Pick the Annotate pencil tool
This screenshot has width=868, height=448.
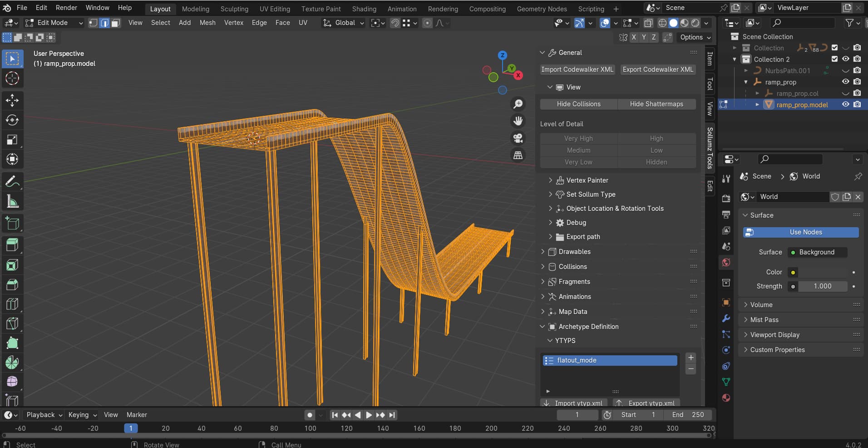point(12,181)
